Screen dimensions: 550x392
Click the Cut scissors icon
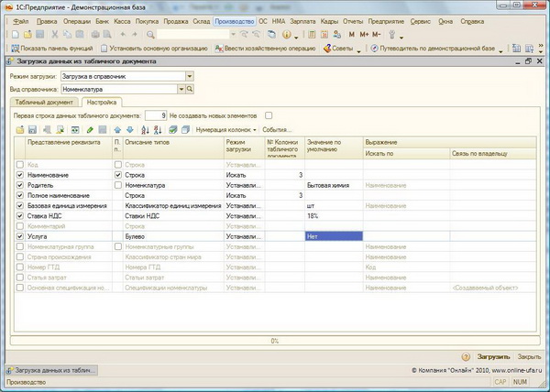[x=55, y=34]
